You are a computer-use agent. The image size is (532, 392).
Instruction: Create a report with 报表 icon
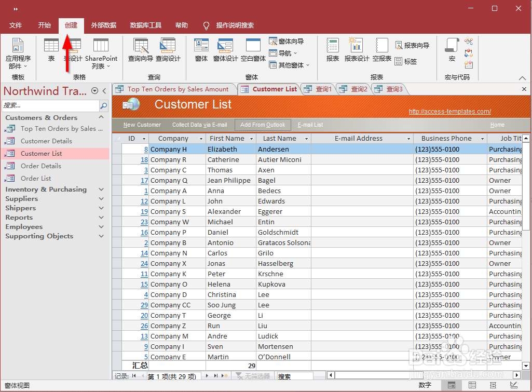click(x=333, y=50)
